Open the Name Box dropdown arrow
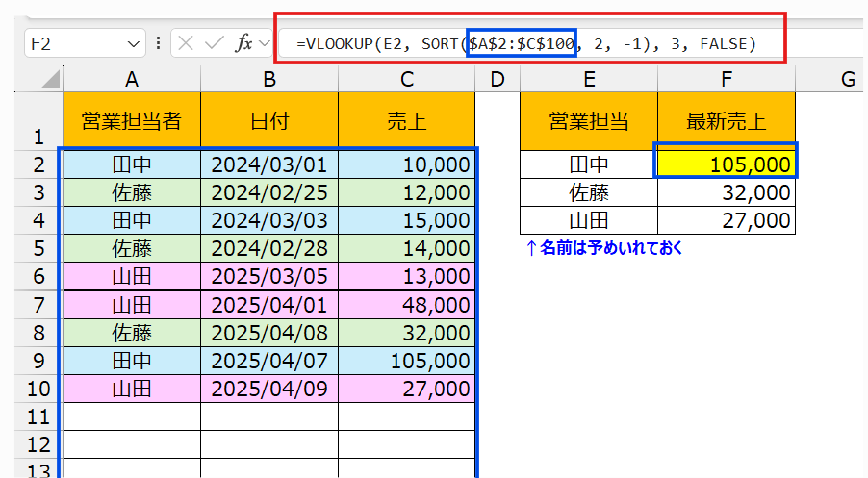Screen dimensions: 868x478 tap(133, 44)
